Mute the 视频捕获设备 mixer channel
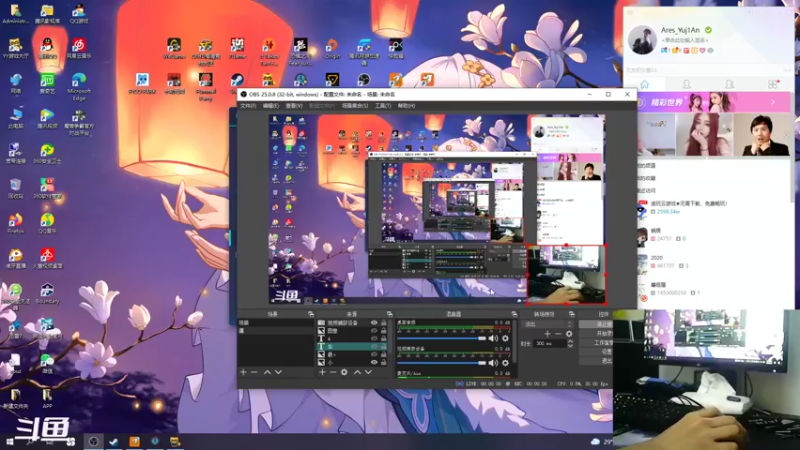Screen dimensions: 800x450 coord(493,363)
